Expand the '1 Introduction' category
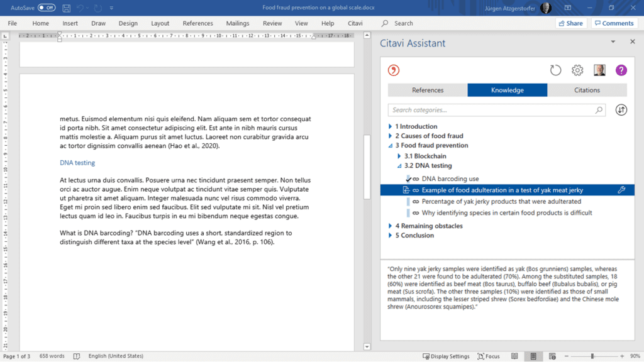This screenshot has height=362, width=644. pos(390,126)
